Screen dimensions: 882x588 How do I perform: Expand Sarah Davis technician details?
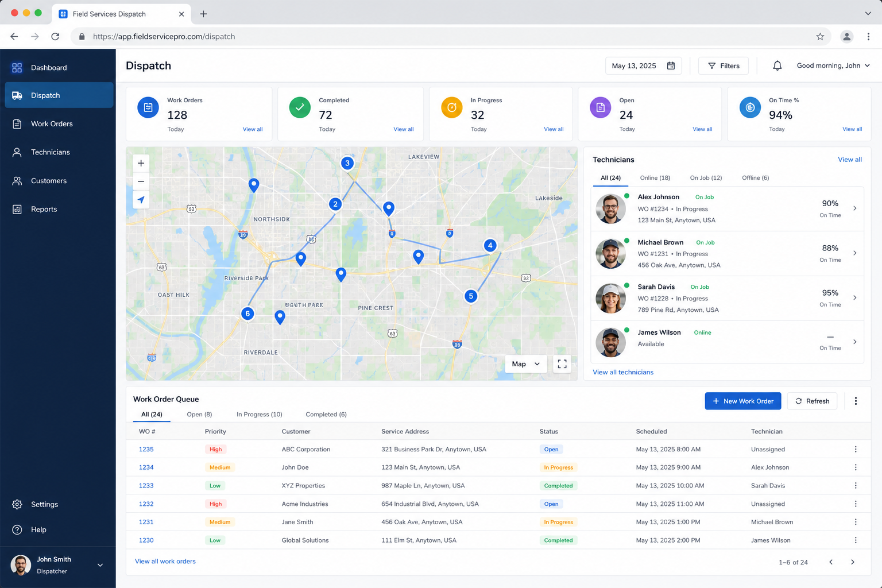pos(854,298)
